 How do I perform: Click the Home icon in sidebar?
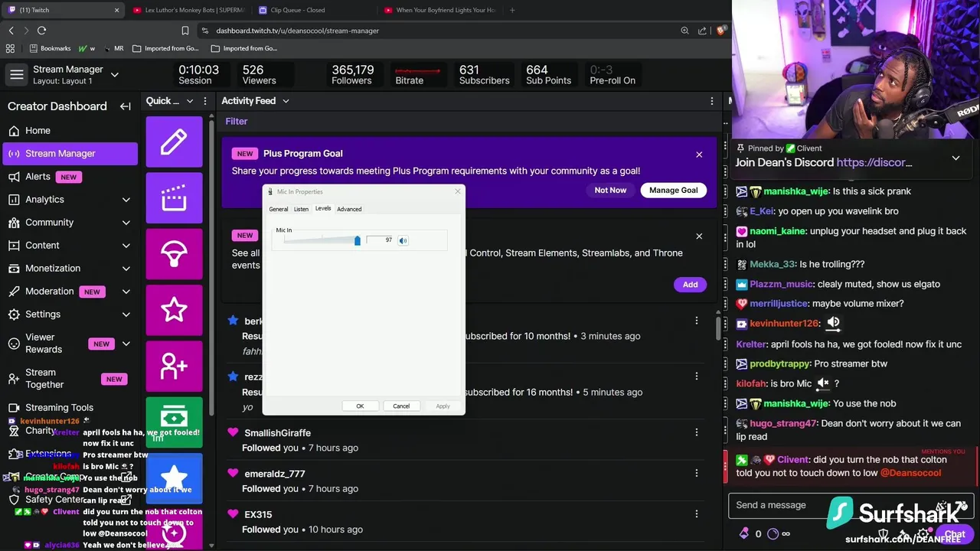[x=14, y=131]
